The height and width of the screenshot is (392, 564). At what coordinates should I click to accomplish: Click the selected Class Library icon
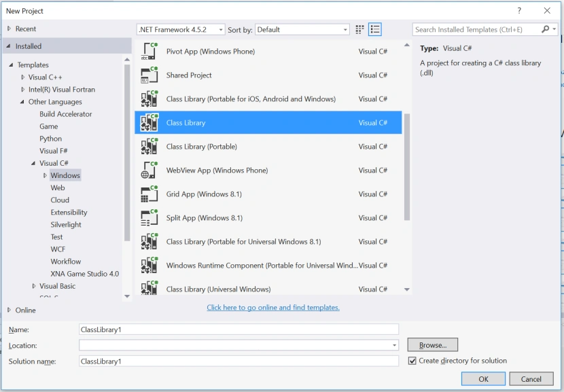coord(149,123)
